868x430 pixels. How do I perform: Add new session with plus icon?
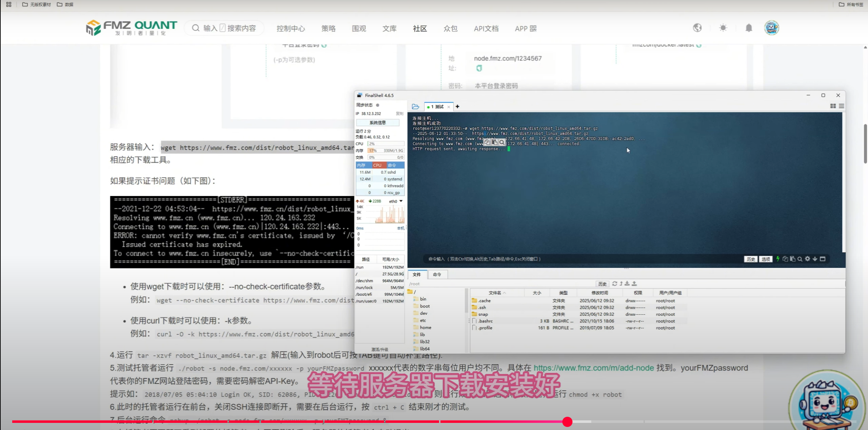(x=457, y=106)
